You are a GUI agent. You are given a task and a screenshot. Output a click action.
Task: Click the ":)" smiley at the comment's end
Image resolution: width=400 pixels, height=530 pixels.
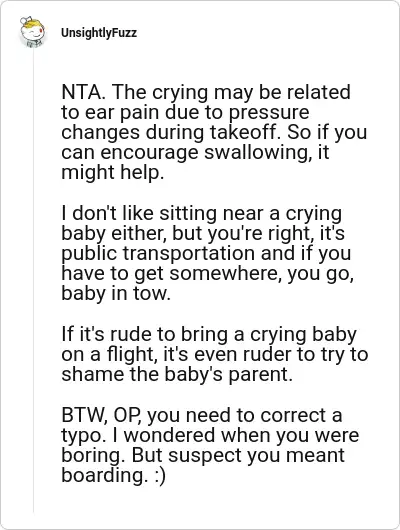pyautogui.click(x=158, y=476)
